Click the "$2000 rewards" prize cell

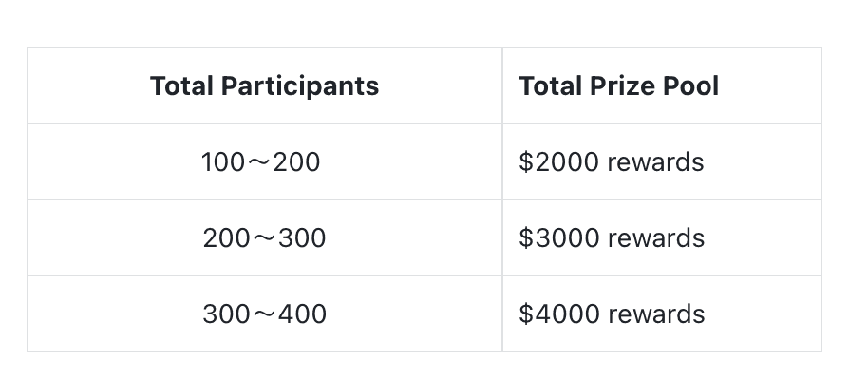tap(611, 162)
